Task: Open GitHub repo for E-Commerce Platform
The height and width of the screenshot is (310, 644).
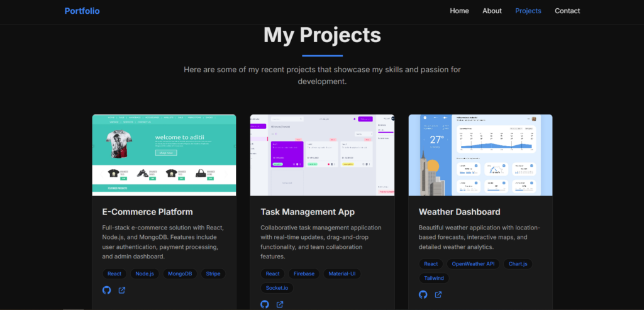Action: [x=107, y=291]
